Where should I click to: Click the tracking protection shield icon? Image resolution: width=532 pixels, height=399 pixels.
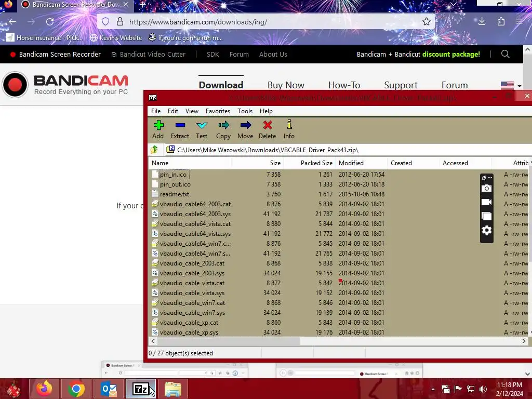point(105,22)
